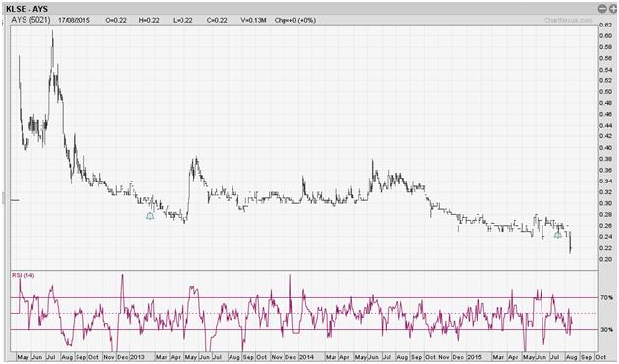The height and width of the screenshot is (364, 619).
Task: Click the bell alert marker near July 2015
Action: point(558,234)
